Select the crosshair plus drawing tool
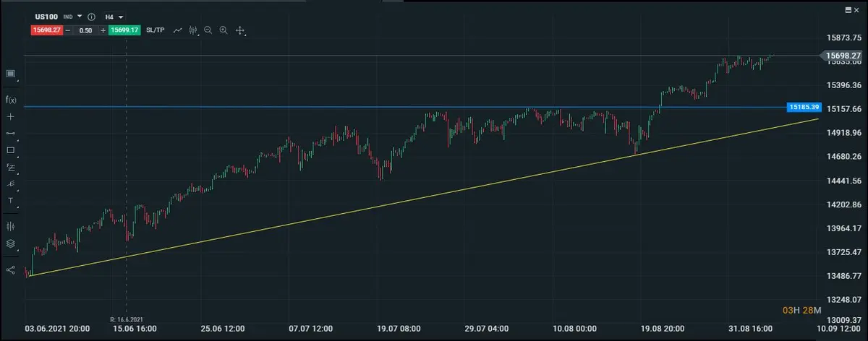This screenshot has width=868, height=341. coord(11,116)
